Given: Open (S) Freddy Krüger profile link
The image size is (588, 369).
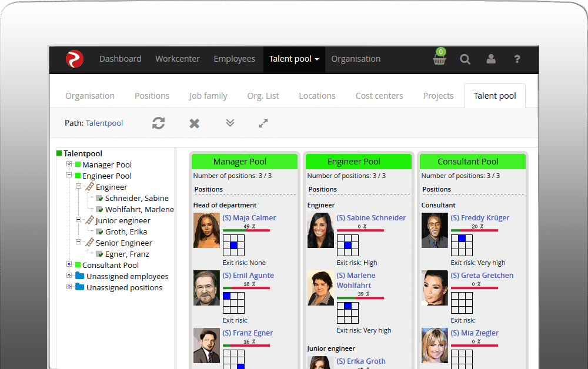Looking at the screenshot, I should click(480, 217).
